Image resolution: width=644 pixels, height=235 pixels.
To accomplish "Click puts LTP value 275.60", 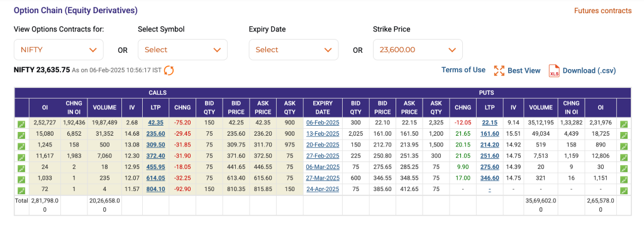I will coord(490,167).
